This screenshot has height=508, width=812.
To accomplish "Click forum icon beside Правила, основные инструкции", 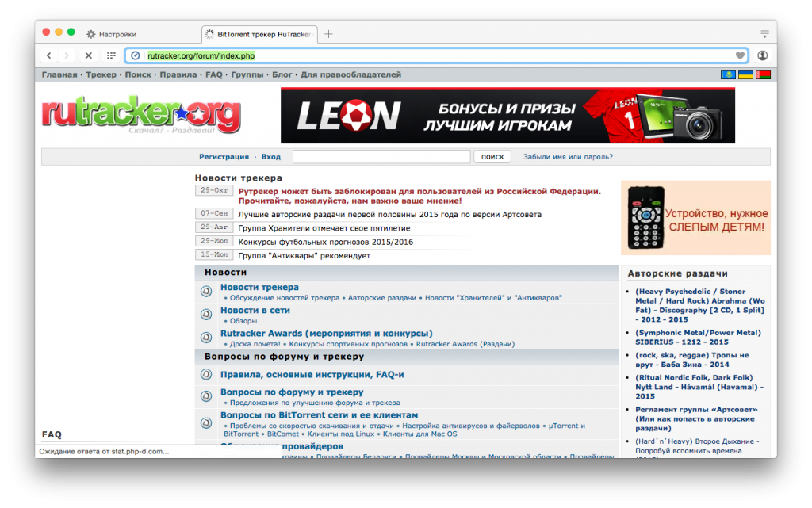I will [206, 375].
